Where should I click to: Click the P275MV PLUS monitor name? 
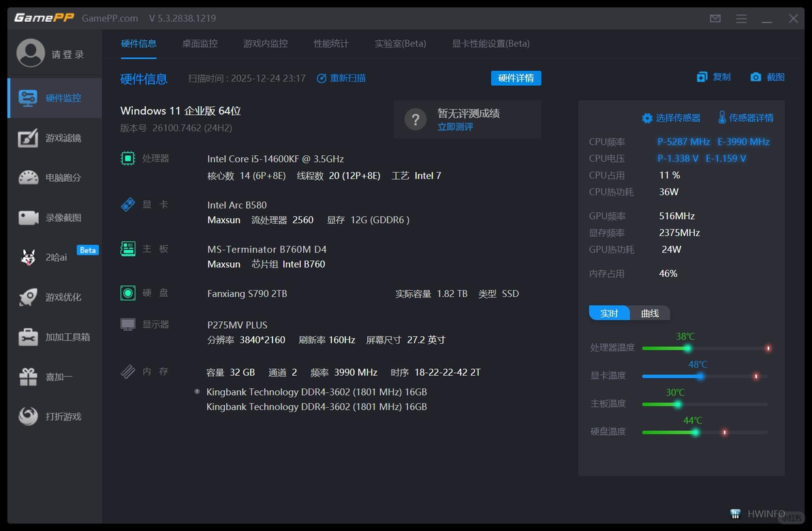[x=237, y=325]
